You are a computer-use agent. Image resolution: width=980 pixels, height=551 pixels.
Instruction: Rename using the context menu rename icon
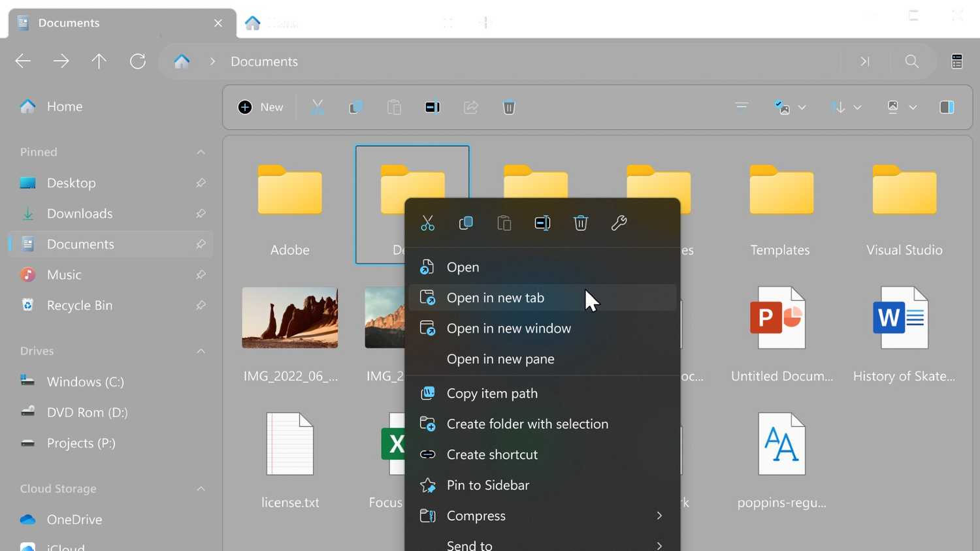[542, 223]
